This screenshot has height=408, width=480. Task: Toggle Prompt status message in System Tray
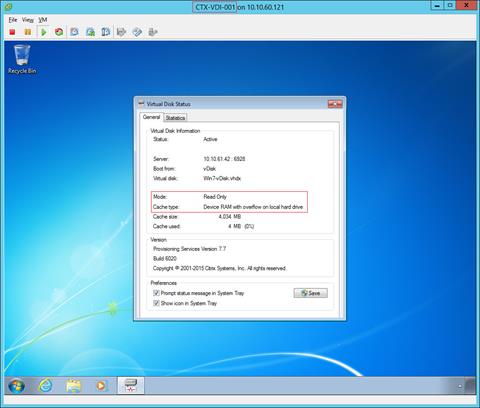(x=156, y=293)
